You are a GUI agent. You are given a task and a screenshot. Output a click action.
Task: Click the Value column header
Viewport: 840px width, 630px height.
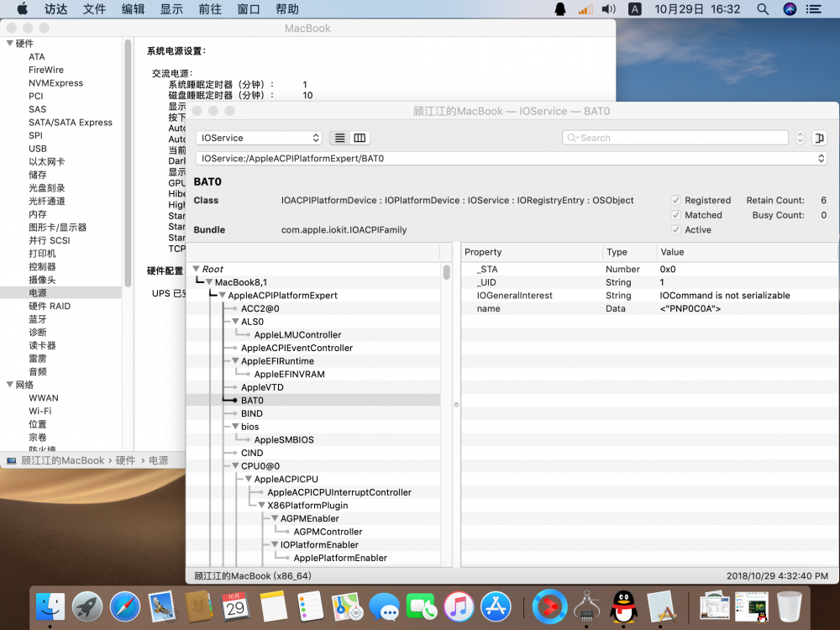748,252
